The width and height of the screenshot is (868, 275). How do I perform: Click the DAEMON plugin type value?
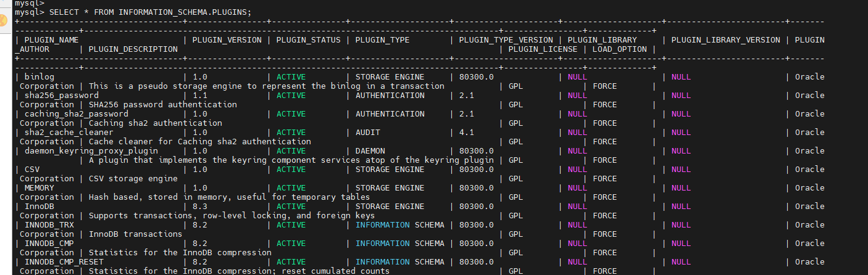click(x=370, y=151)
